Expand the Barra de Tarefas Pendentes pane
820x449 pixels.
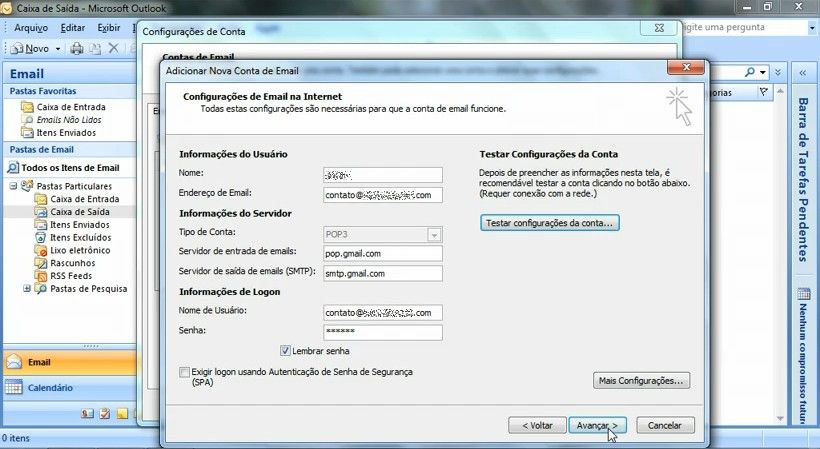pos(802,73)
